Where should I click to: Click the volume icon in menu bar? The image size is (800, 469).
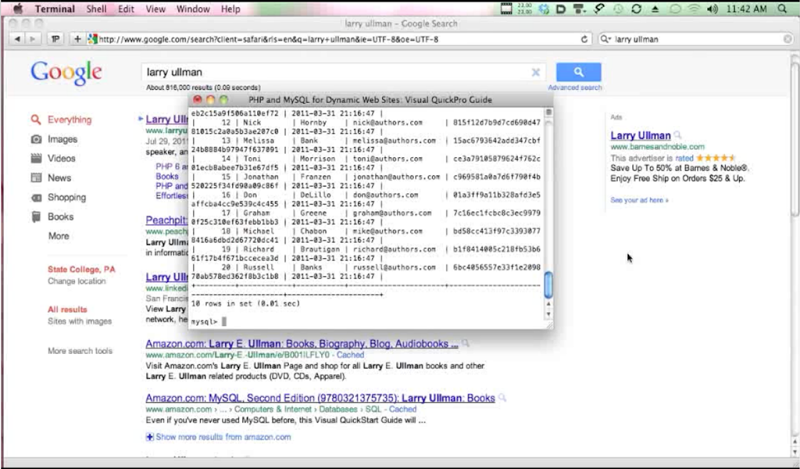[x=713, y=9]
